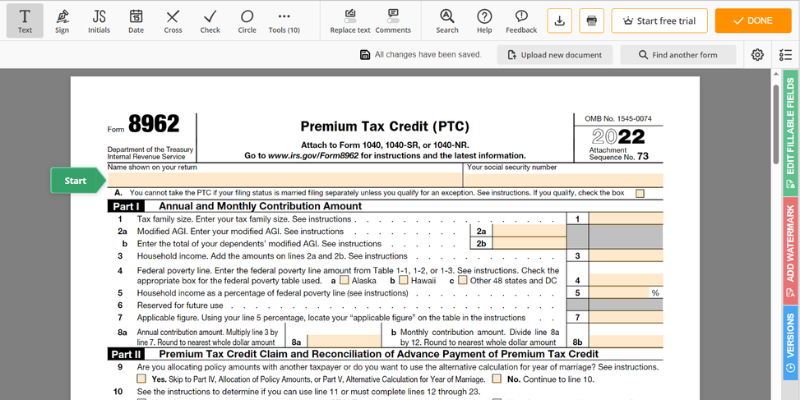Open the settings gear icon
This screenshot has width=800, height=400.
tap(757, 54)
